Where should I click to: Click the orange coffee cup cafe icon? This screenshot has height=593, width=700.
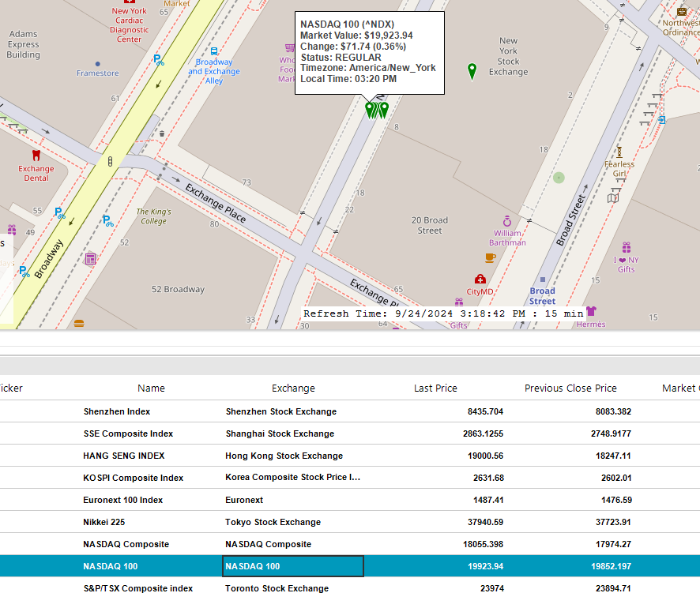click(490, 257)
